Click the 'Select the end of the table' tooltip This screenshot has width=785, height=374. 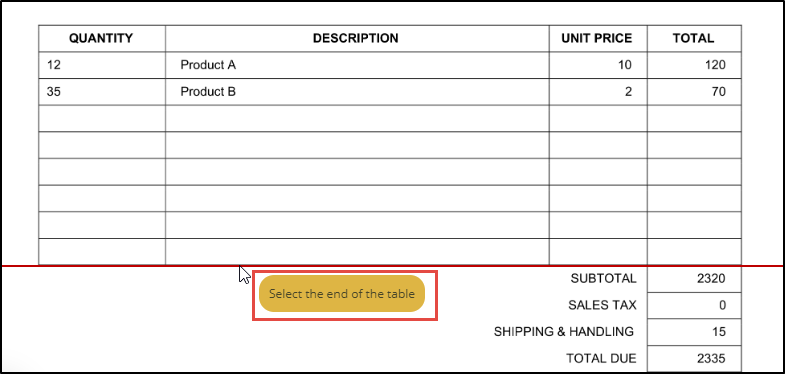342,293
